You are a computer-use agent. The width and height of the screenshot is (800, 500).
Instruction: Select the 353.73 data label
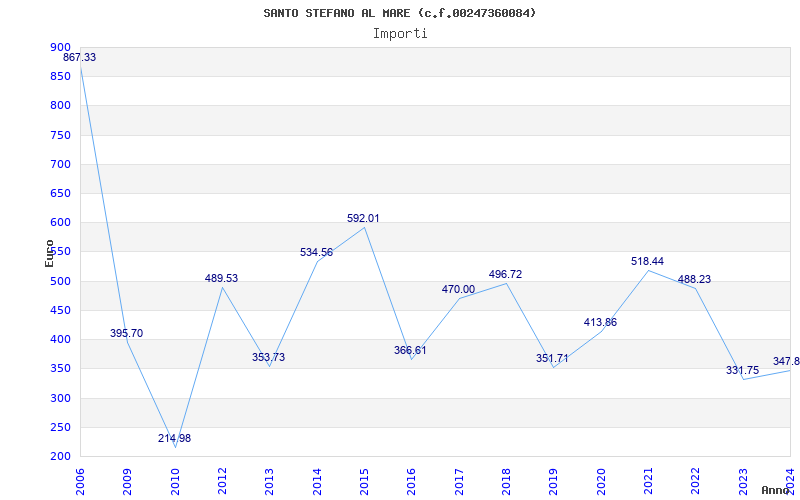click(268, 358)
